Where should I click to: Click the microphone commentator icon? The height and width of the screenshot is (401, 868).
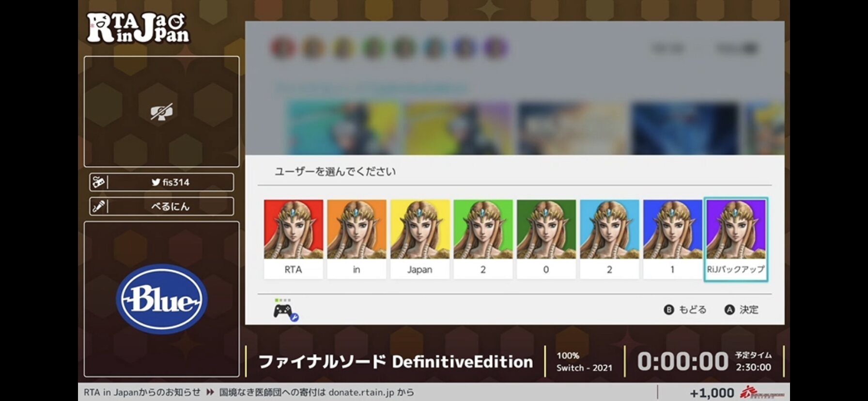tap(99, 206)
